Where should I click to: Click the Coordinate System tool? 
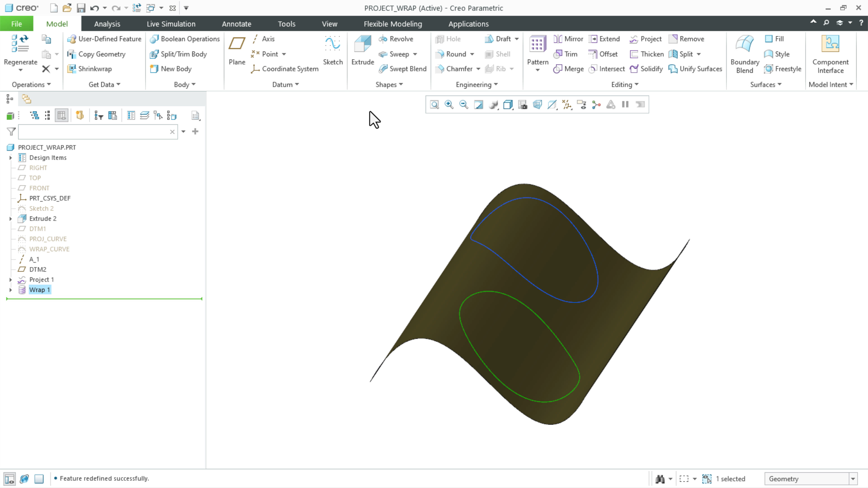tap(285, 69)
